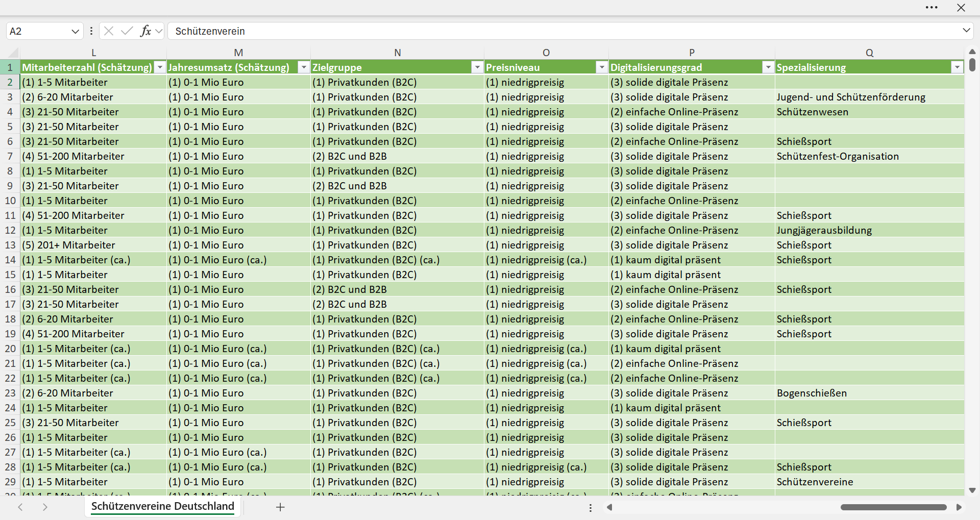
Task: Select 'Preisniveau' header cell
Action: [x=546, y=67]
